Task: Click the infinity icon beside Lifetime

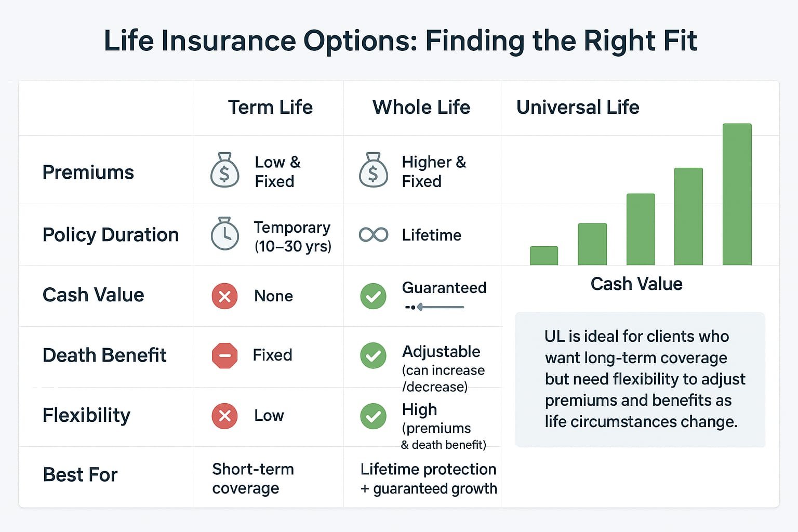Action: pos(373,235)
